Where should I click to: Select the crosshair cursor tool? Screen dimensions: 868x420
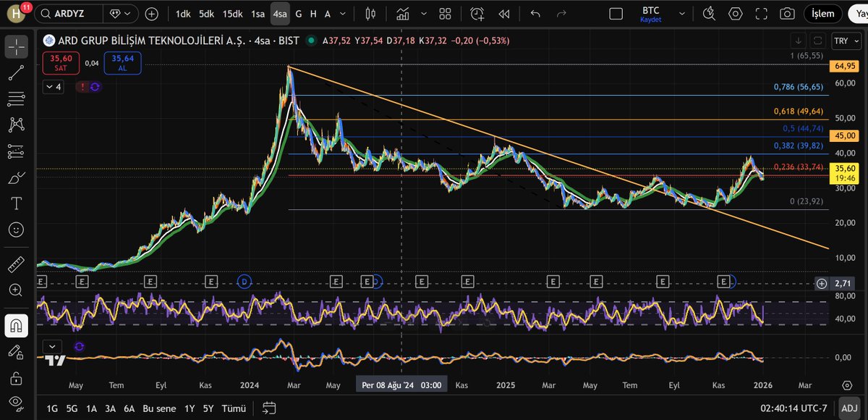coord(16,46)
